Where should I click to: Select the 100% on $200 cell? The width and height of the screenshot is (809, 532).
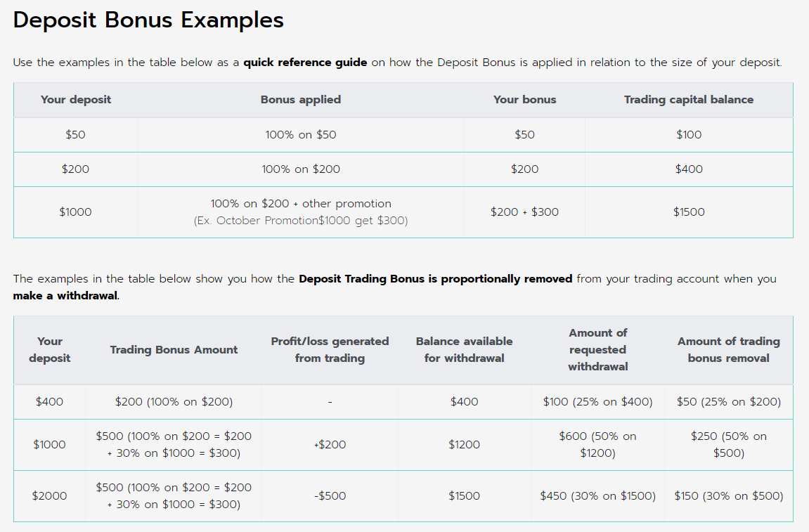tap(301, 169)
